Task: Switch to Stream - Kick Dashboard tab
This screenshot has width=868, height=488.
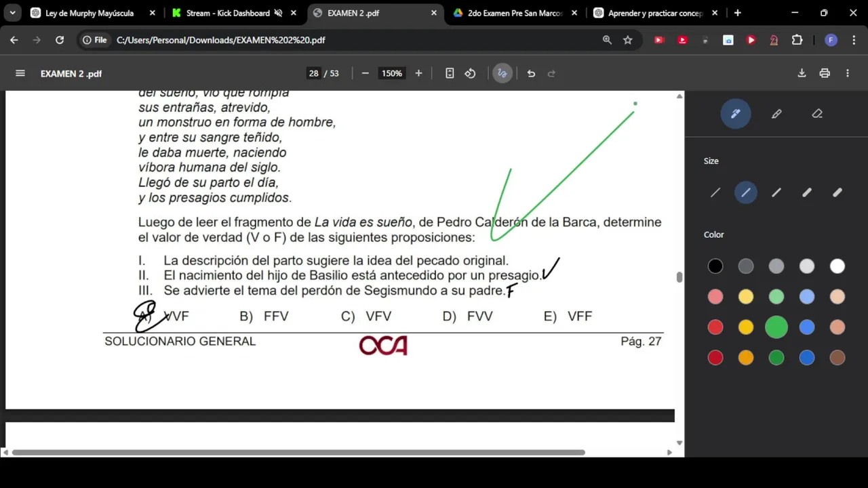Action: (x=234, y=13)
